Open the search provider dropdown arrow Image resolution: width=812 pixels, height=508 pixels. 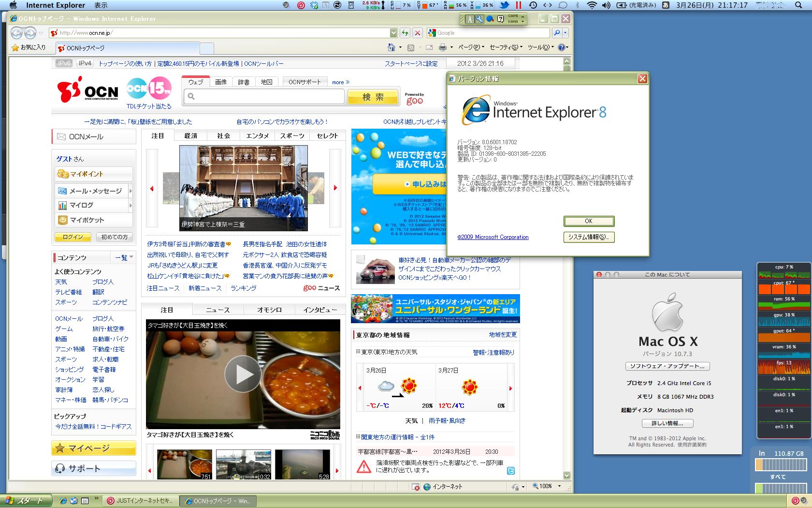[x=565, y=33]
